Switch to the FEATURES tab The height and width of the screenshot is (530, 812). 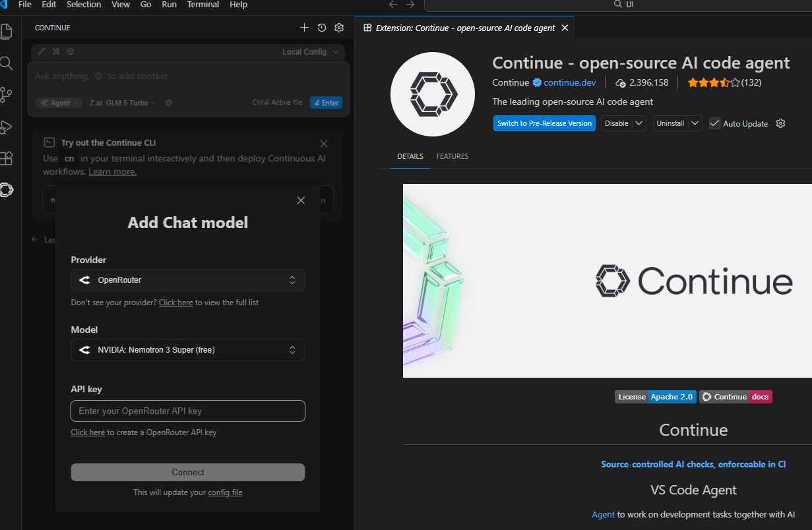[453, 156]
